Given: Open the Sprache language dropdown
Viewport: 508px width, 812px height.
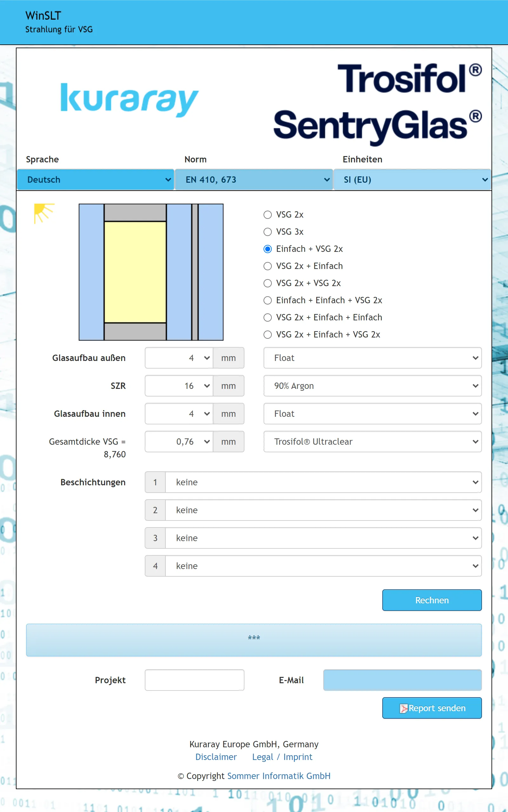Looking at the screenshot, I should click(96, 180).
